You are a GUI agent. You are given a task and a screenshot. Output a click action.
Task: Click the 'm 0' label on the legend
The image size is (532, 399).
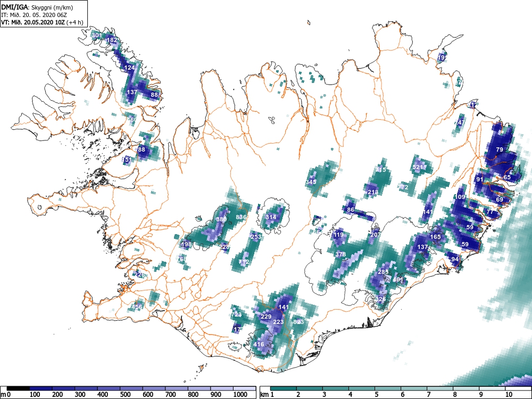coord(6,395)
